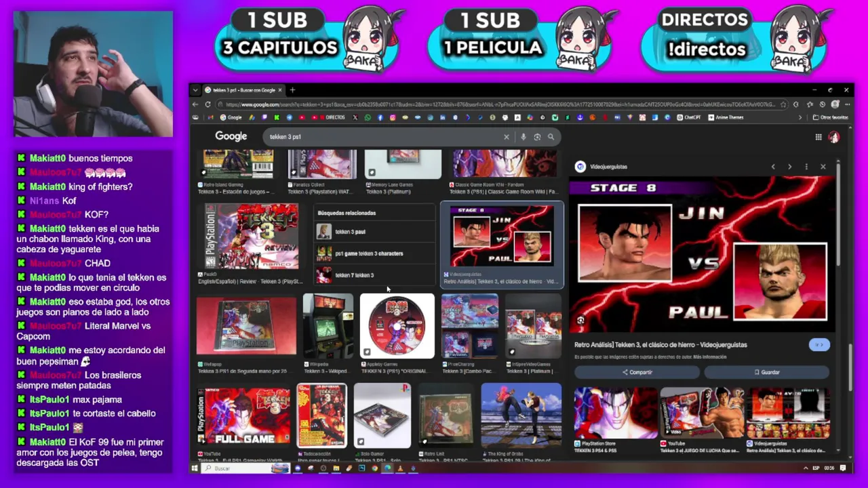The height and width of the screenshot is (488, 868).
Task: Open Google Lens image search
Action: (537, 137)
